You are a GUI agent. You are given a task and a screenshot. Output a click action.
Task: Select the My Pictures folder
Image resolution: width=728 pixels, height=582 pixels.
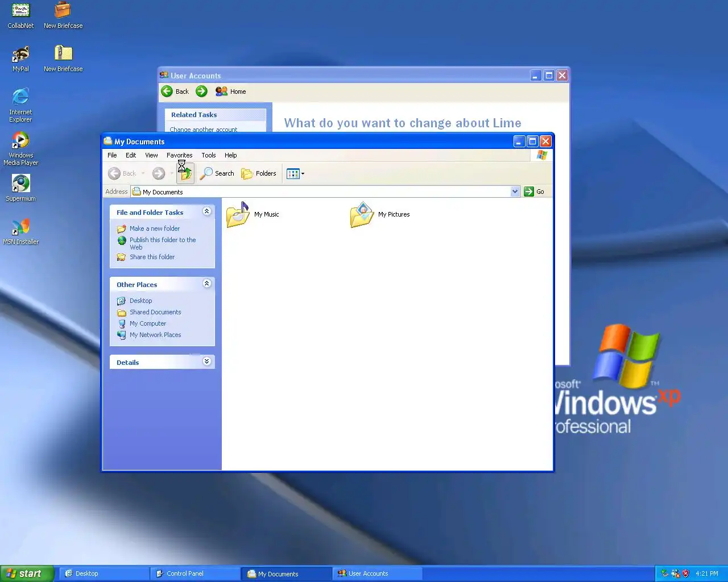click(x=380, y=214)
